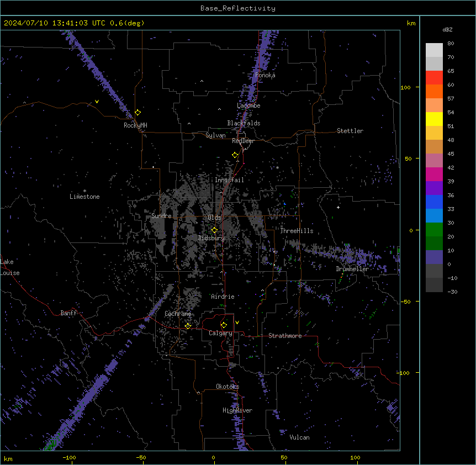Select the Ponoka city label
The height and width of the screenshot is (465, 476).
265,75
